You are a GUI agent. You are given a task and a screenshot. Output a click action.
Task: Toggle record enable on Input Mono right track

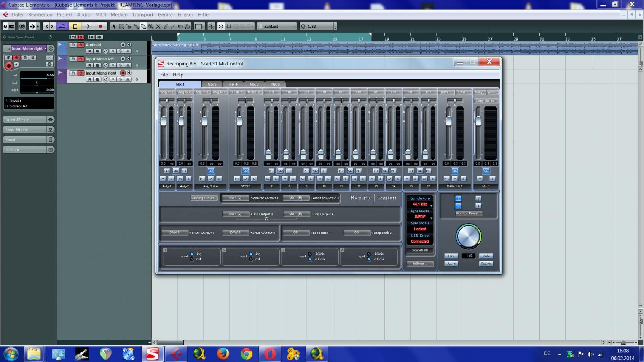(x=123, y=73)
